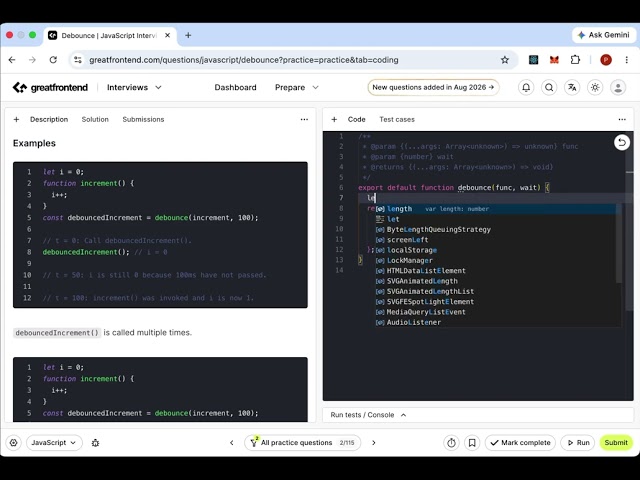Image resolution: width=640 pixels, height=480 pixels.
Task: Open site search magnifier icon
Action: click(549, 87)
